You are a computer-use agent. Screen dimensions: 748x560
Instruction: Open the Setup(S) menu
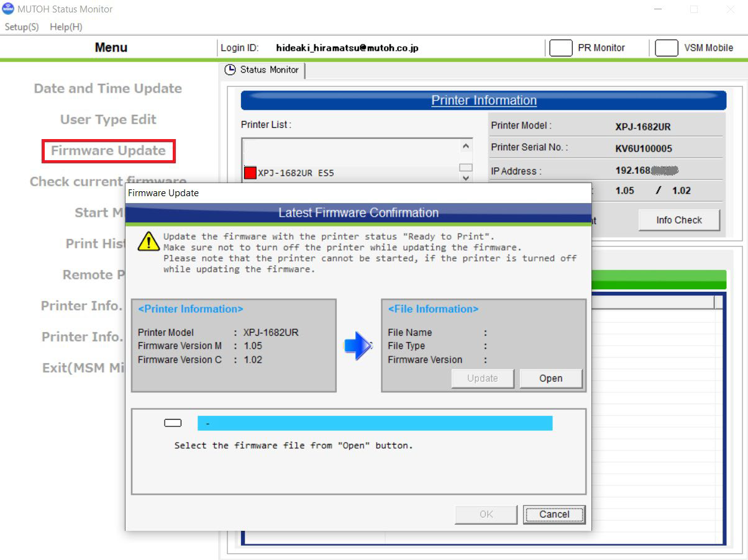pyautogui.click(x=22, y=27)
